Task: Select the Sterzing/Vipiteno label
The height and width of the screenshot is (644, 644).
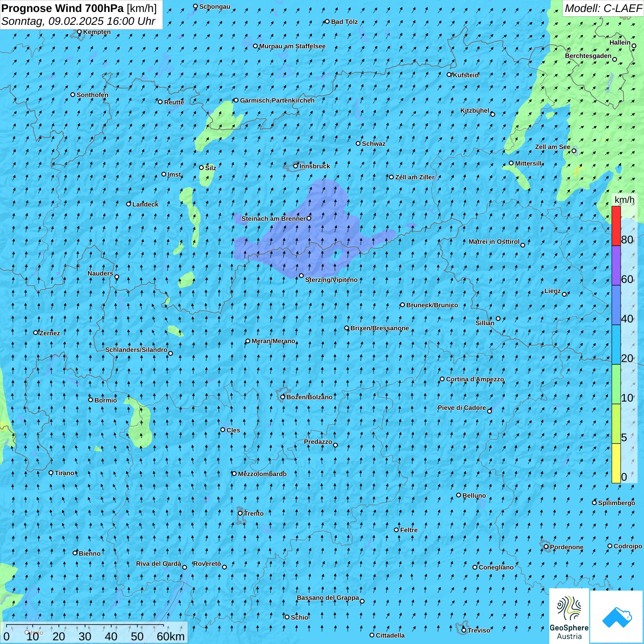Action: pyautogui.click(x=331, y=280)
